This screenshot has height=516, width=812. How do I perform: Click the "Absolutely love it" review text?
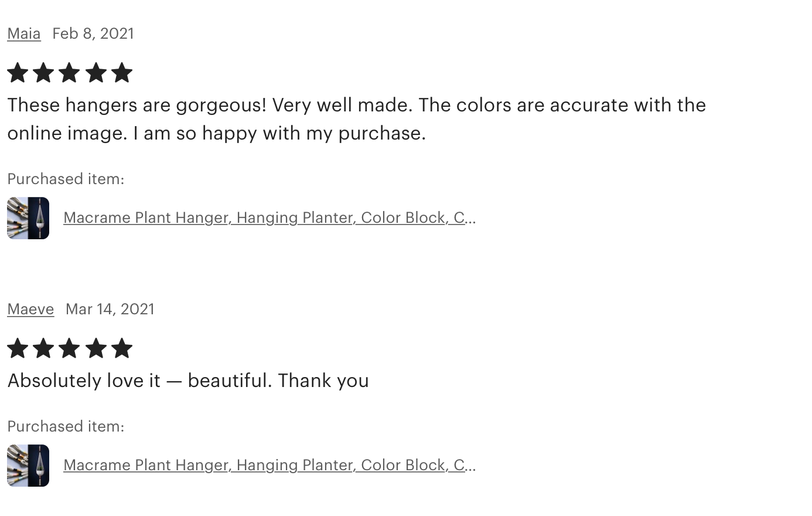188,381
